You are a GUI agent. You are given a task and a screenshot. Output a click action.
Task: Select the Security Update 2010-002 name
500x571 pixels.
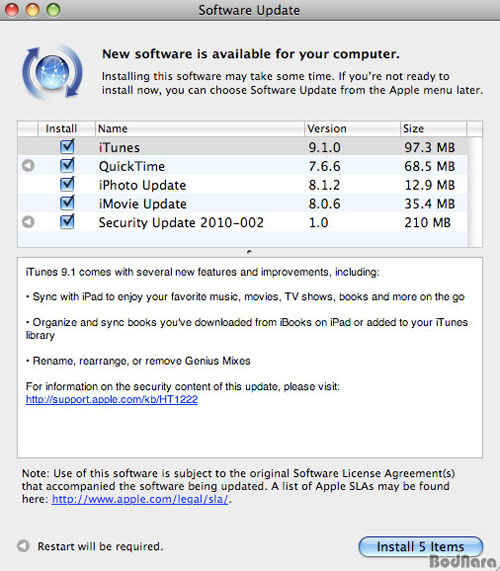pos(181,223)
